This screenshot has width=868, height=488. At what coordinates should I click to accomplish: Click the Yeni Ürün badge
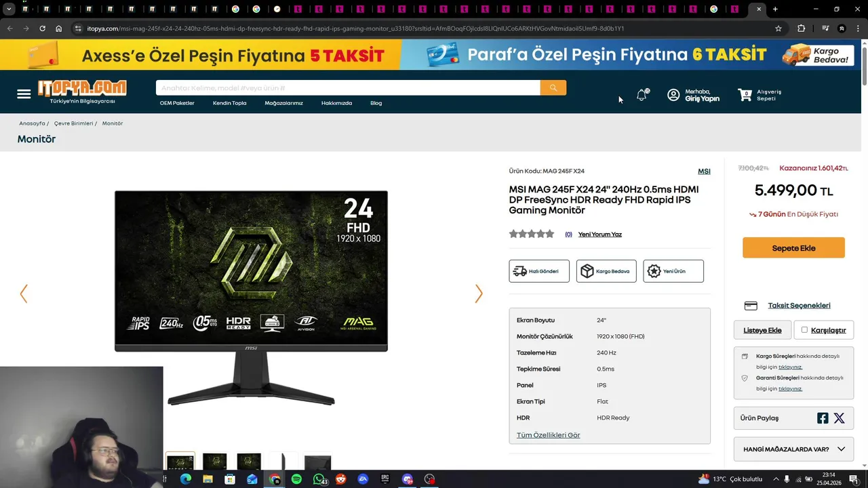click(673, 271)
